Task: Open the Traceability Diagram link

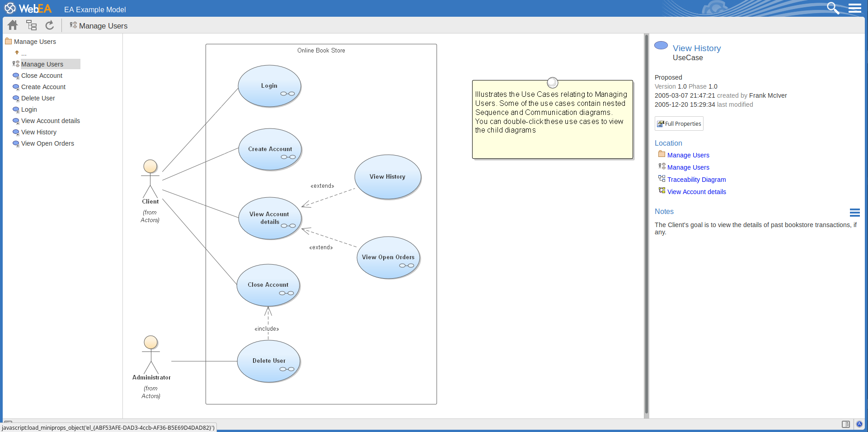Action: pyautogui.click(x=696, y=180)
